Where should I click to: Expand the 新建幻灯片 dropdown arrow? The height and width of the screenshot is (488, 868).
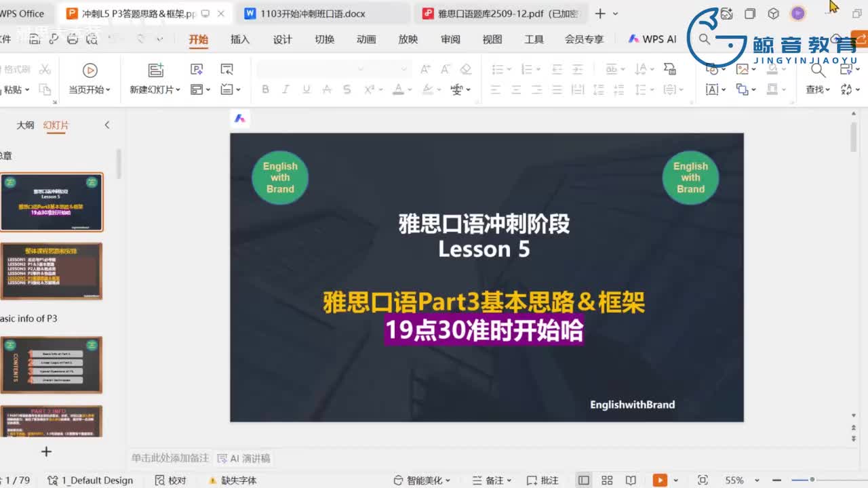point(178,89)
